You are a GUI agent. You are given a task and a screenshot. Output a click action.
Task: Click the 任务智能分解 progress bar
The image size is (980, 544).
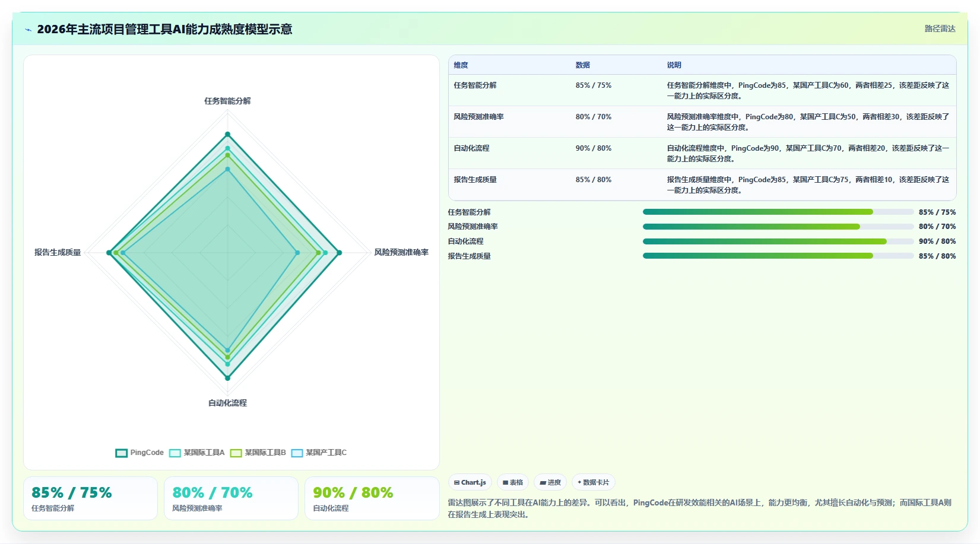pos(778,212)
